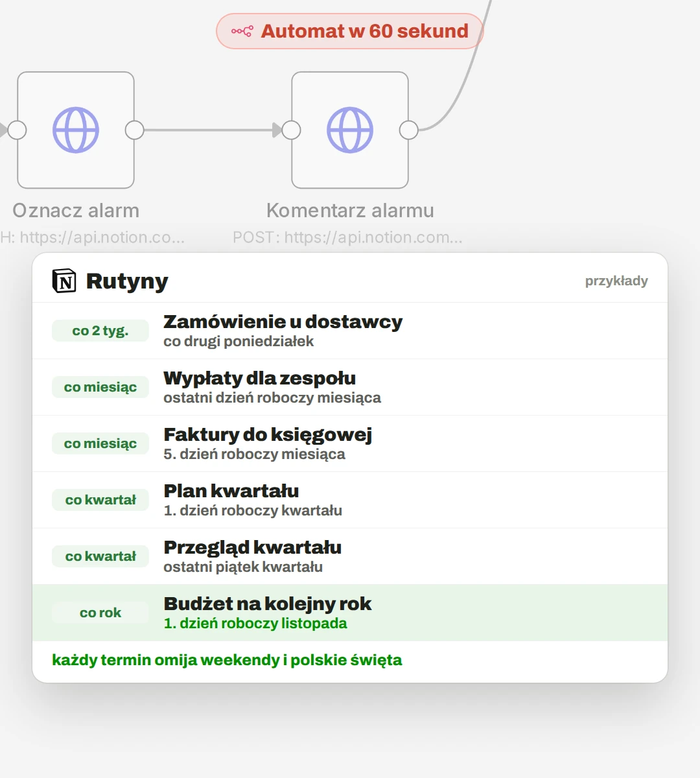Click the każdy termin omija weekendy footer note
The height and width of the screenshot is (778, 700).
coord(227,661)
